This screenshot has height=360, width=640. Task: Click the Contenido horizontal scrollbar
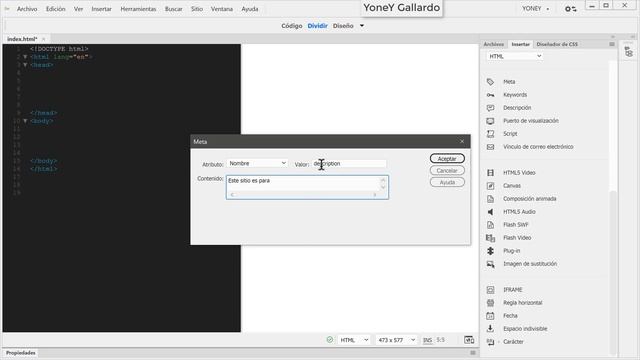pyautogui.click(x=303, y=195)
